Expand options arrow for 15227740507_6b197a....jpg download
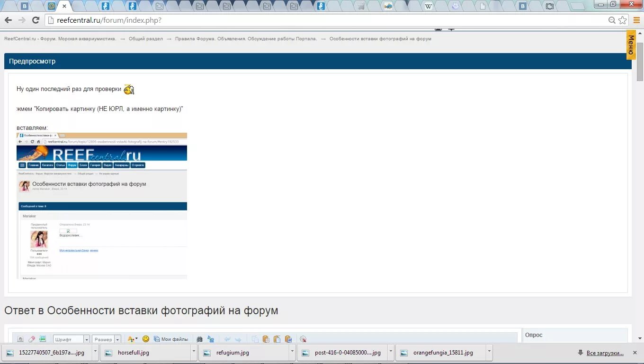This screenshot has height=364, width=644. coord(95,353)
